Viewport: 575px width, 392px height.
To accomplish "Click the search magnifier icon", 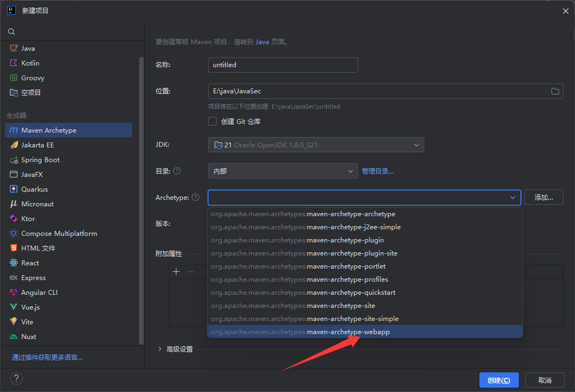I will 11,32.
